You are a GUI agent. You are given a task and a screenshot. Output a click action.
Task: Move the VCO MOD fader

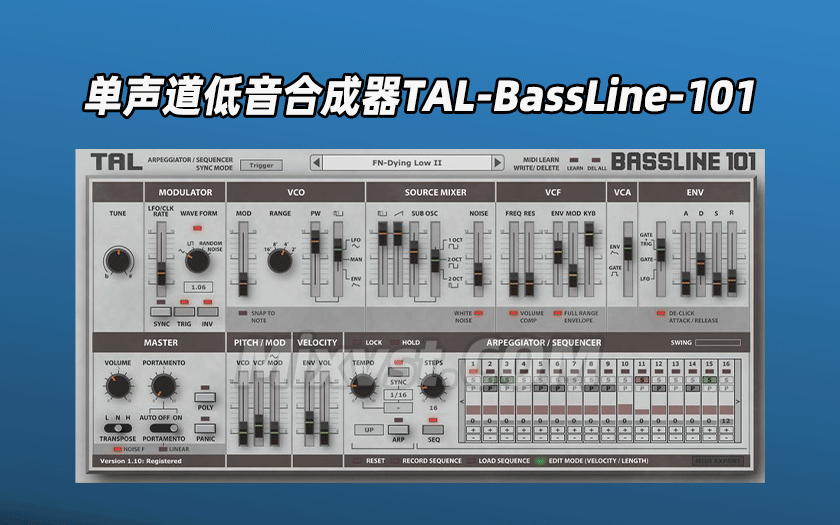(x=243, y=284)
